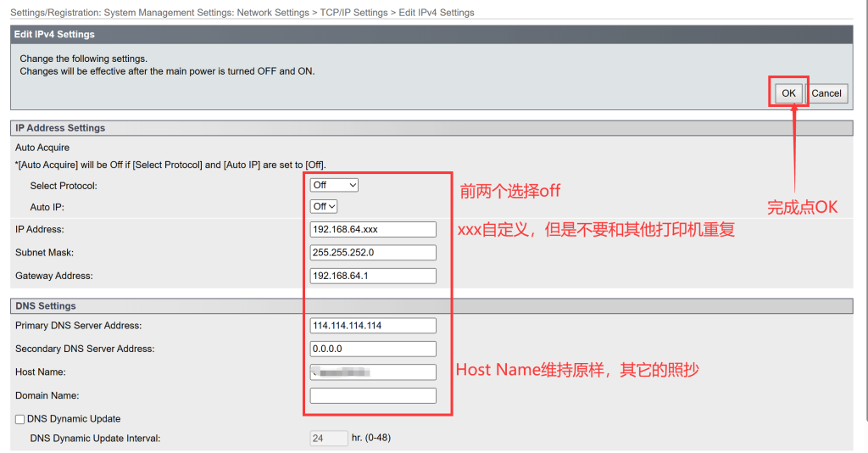Focus the Subnet Mask field
This screenshot has width=868, height=453.
pyautogui.click(x=373, y=253)
